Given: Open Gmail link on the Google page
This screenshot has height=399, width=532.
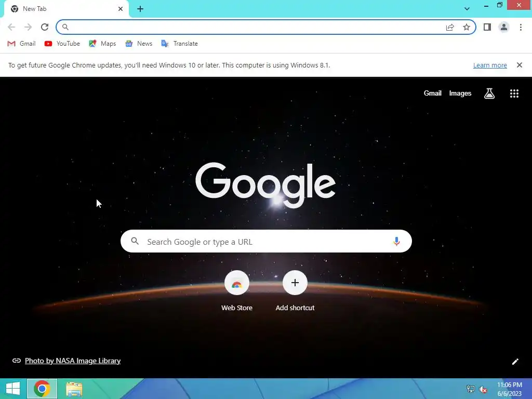Looking at the screenshot, I should coord(433,94).
